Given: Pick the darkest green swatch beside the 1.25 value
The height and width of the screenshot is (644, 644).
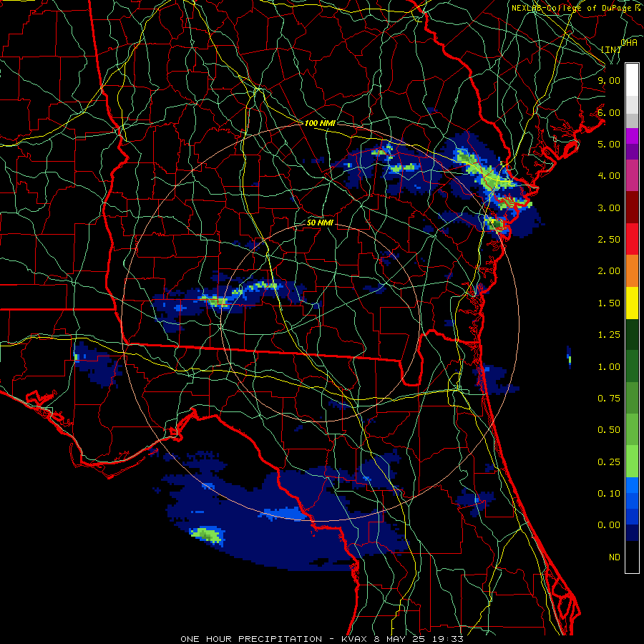Looking at the screenshot, I should (632, 334).
